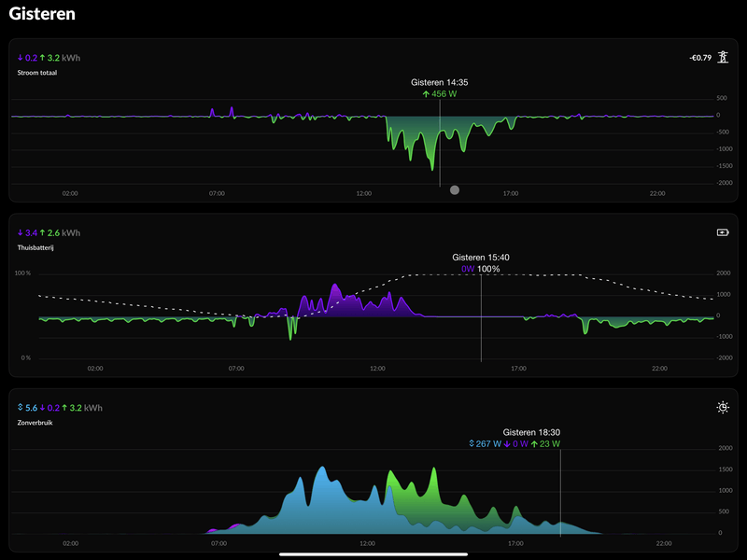Tap the 12:00 label on Stroom totaal axis
This screenshot has width=747, height=560.
pyautogui.click(x=364, y=193)
